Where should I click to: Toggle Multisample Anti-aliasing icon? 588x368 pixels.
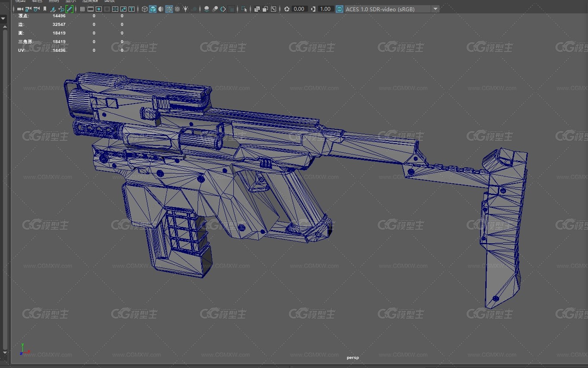pyautogui.click(x=223, y=9)
